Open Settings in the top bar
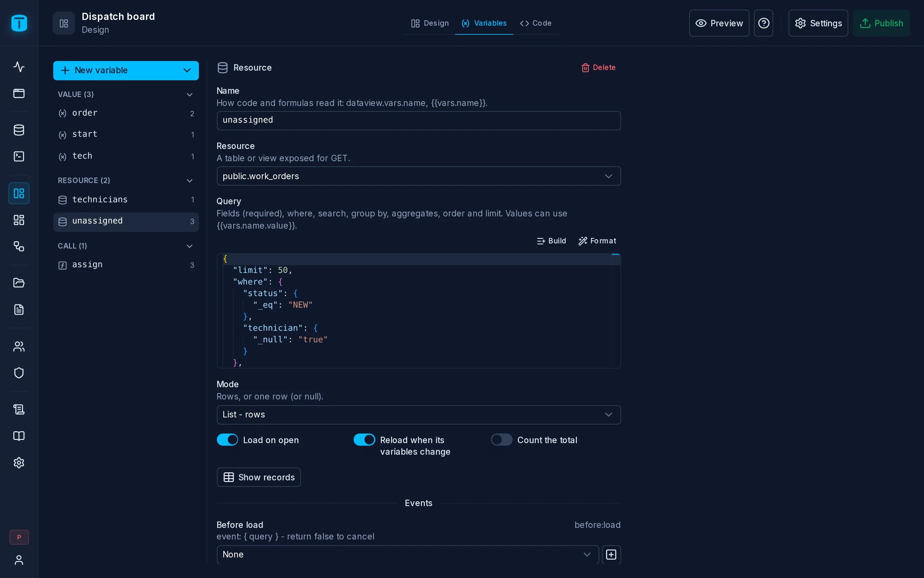Screen dimensions: 924x578 pos(818,23)
